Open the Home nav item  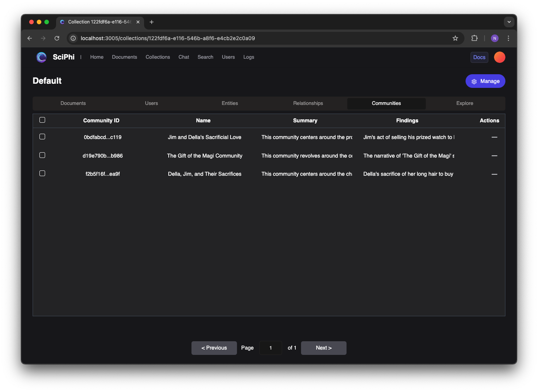(97, 57)
